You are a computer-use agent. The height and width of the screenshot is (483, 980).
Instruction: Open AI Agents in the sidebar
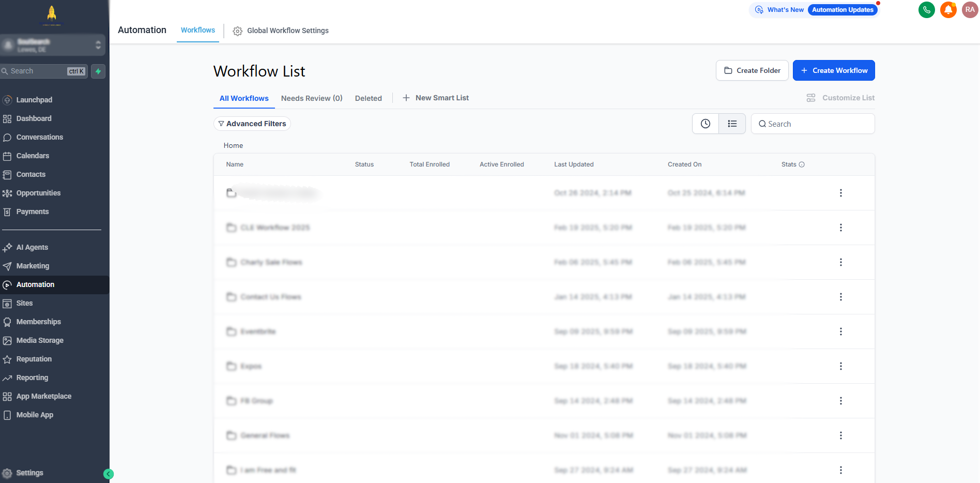[32, 247]
